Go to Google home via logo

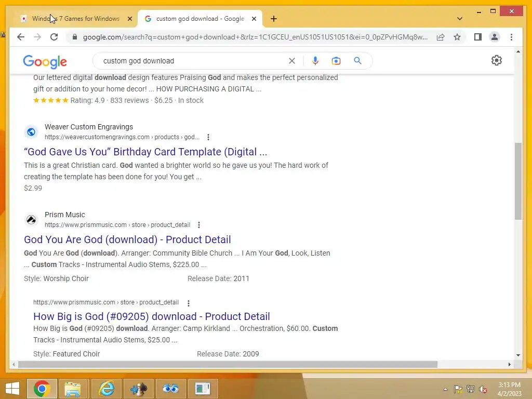[x=45, y=61]
